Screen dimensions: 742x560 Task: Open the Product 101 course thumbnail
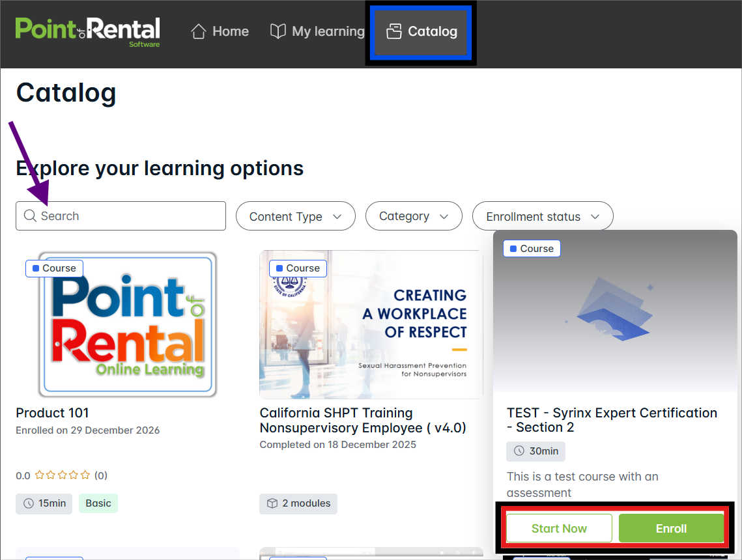tap(127, 324)
